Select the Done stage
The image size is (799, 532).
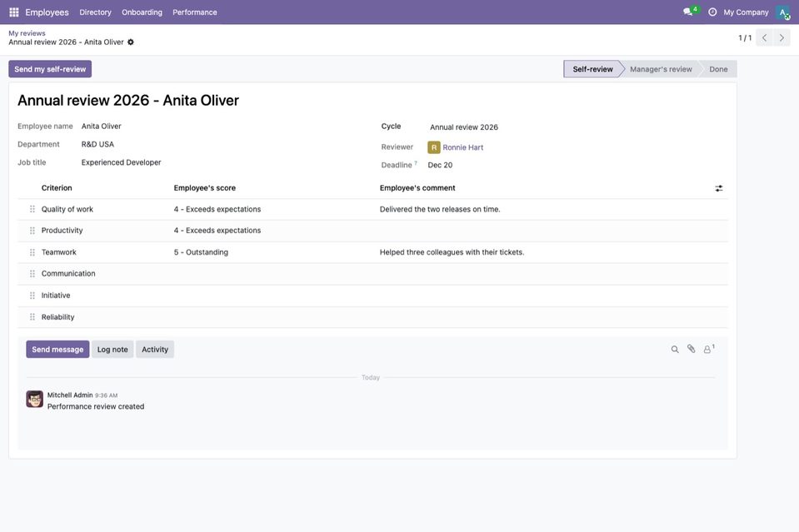coord(718,69)
